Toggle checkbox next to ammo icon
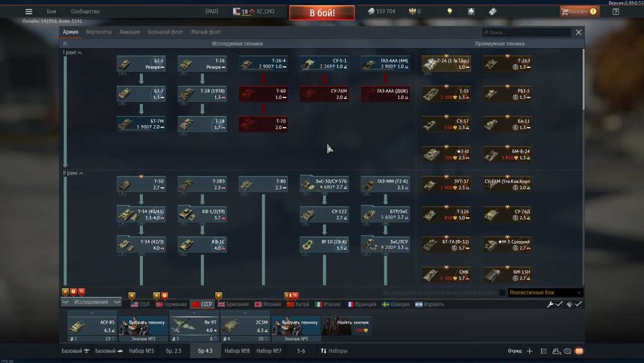 click(578, 304)
